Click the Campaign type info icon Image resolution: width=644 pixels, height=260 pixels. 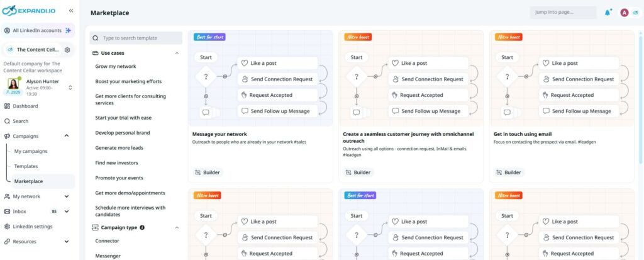(142, 227)
